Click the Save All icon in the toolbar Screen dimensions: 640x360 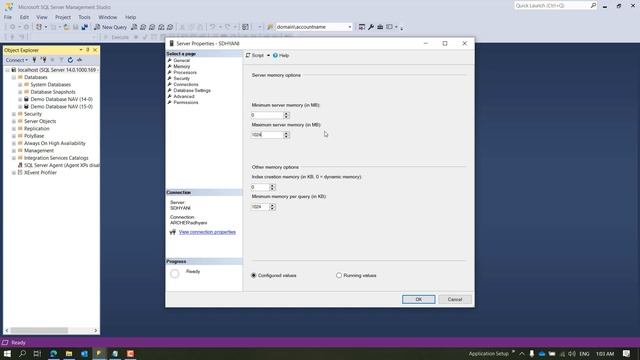coord(84,27)
